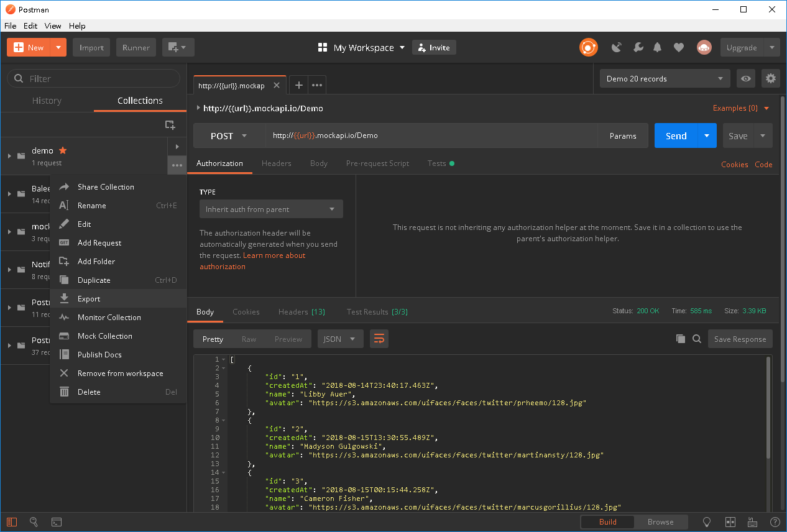
Task: Click the demo collection star
Action: coord(63,150)
